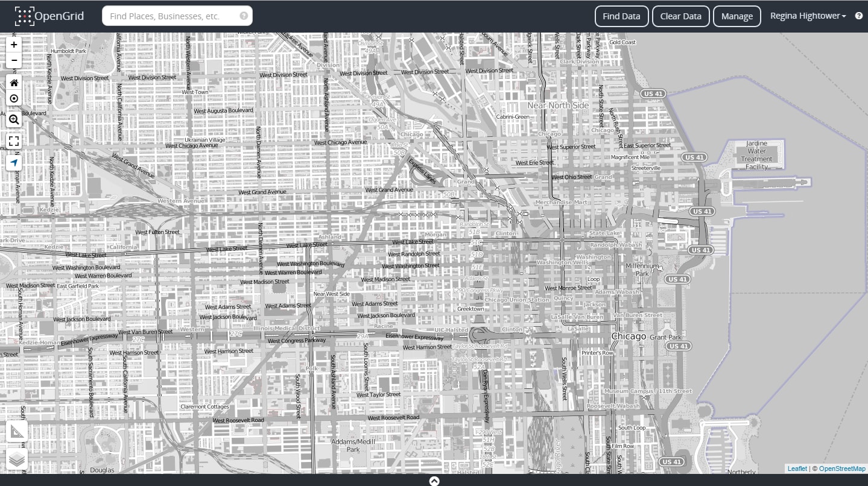The width and height of the screenshot is (868, 486).
Task: Click the Chicago Union Station label
Action: coord(517,300)
